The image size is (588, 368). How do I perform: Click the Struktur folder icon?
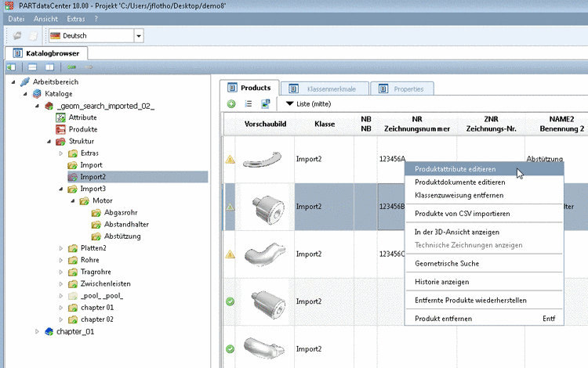[x=60, y=142]
